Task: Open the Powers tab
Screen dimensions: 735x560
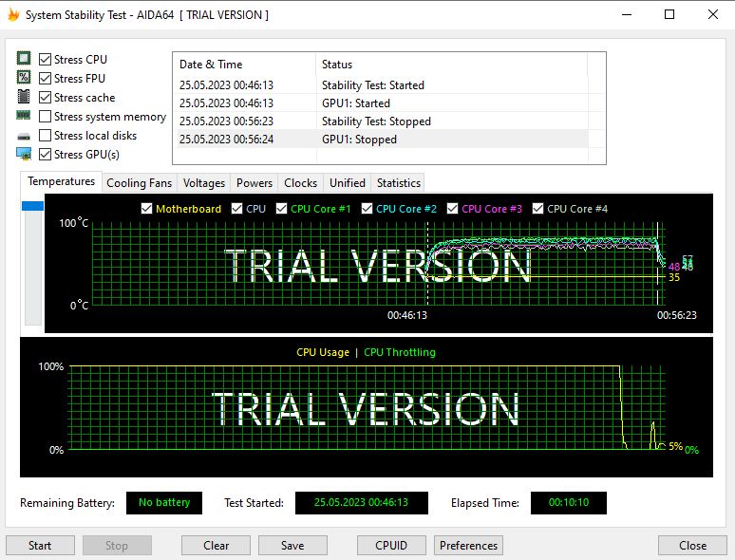Action: (254, 183)
